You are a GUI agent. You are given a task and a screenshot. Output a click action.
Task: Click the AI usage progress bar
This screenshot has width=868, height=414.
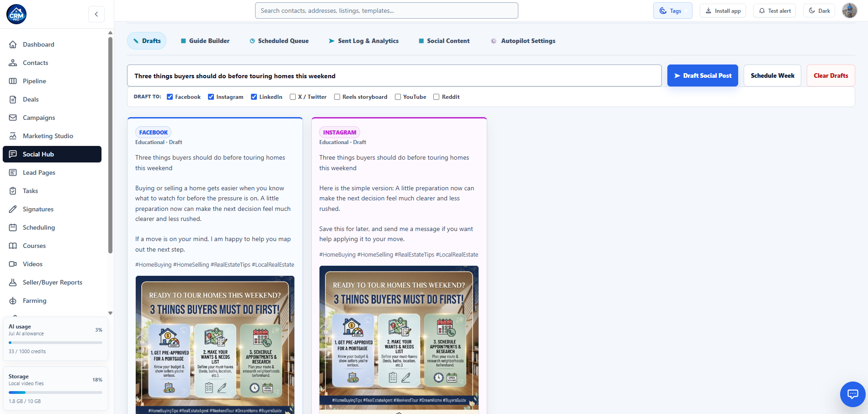point(55,343)
